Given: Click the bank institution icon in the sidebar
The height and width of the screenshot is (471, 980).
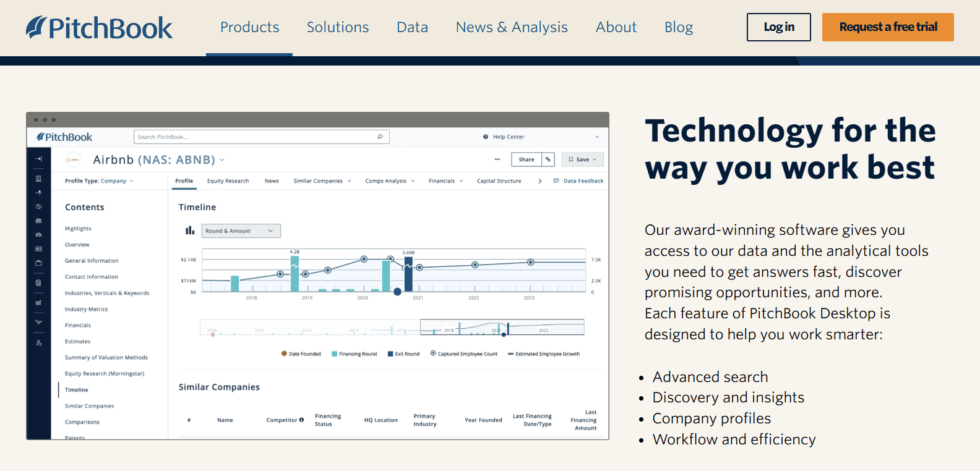Looking at the screenshot, I should [38, 221].
